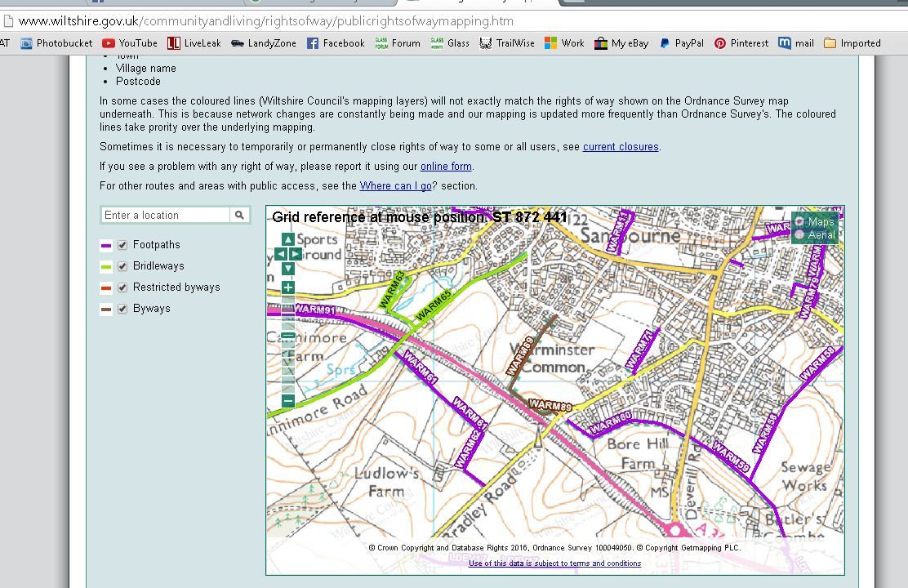908x588 pixels.
Task: Open the LiveLeak bookmark
Action: [194, 42]
